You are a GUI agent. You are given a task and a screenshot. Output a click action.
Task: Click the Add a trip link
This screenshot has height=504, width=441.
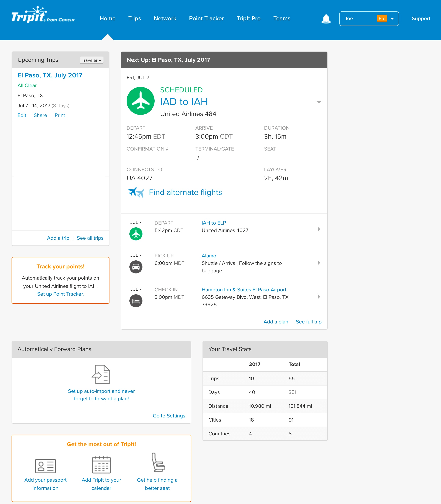pyautogui.click(x=58, y=238)
